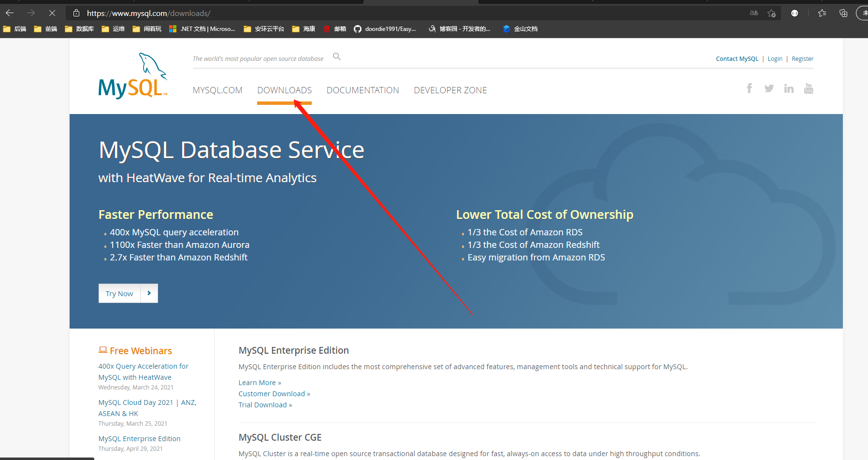Screen dimensions: 868x460
Task: Open the translate page icon in address bar
Action: (x=754, y=13)
